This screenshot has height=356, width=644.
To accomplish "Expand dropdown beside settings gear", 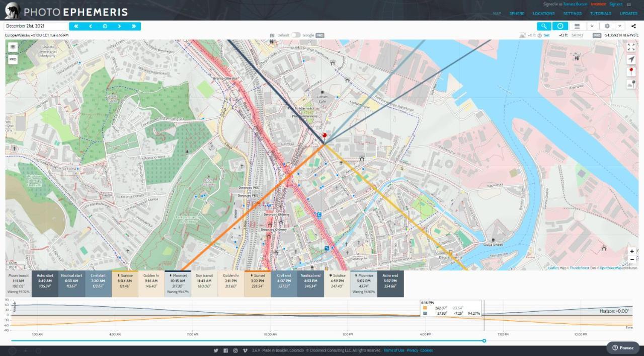I will pyautogui.click(x=620, y=26).
